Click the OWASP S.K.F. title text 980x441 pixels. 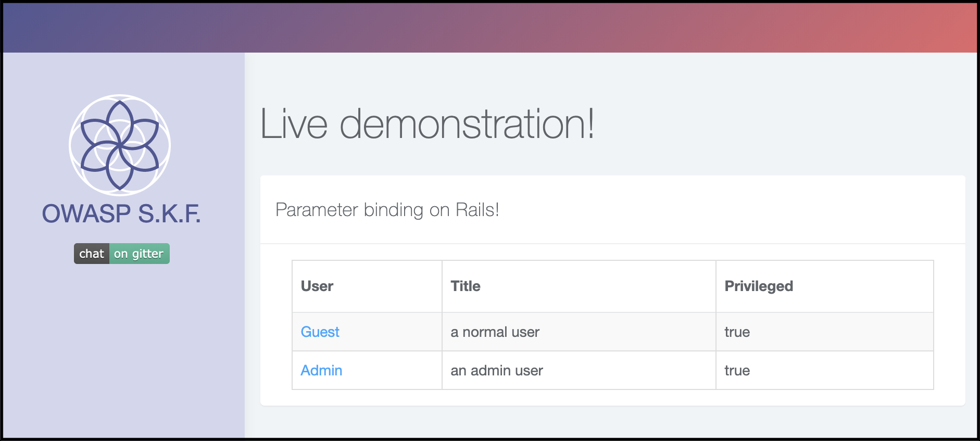pos(121,214)
